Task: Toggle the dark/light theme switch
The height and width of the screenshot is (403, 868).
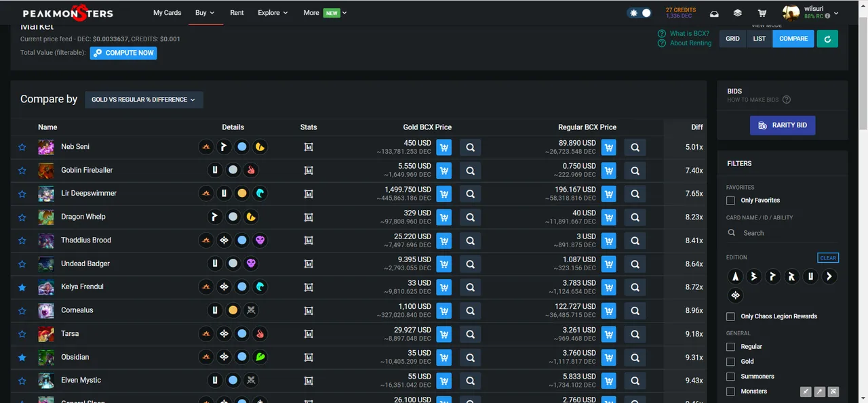Action: click(639, 13)
